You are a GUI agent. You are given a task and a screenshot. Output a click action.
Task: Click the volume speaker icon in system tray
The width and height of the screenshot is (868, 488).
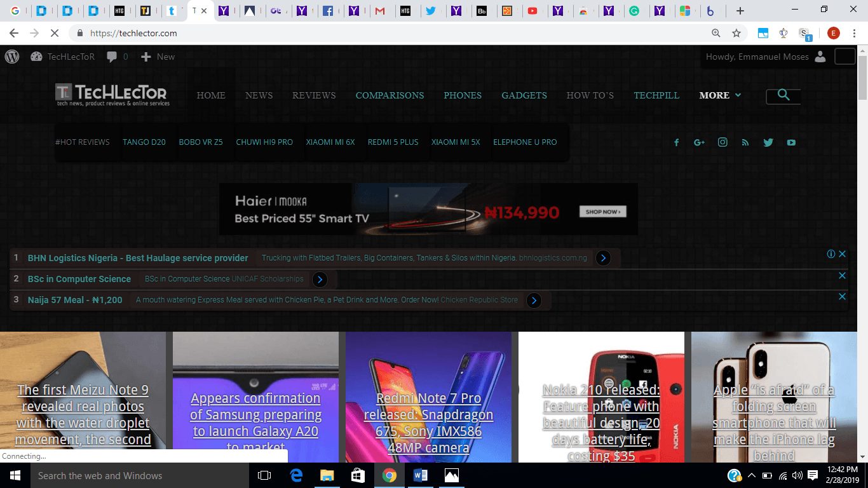coord(797,475)
